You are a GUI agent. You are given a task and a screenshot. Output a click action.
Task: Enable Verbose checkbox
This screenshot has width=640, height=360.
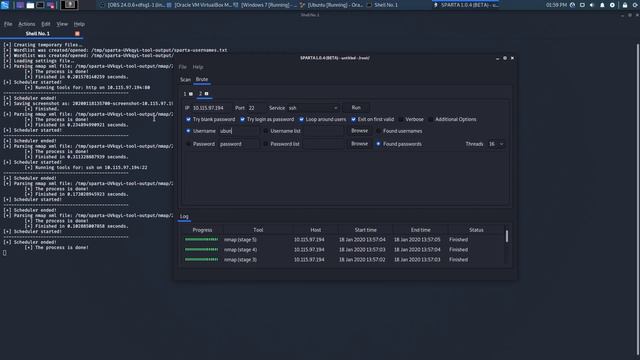[x=401, y=120]
